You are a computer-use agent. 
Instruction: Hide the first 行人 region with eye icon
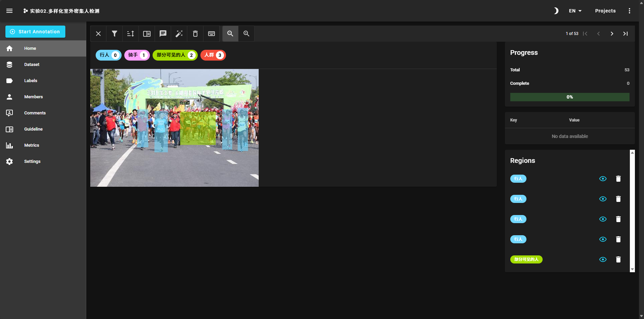coord(603,179)
